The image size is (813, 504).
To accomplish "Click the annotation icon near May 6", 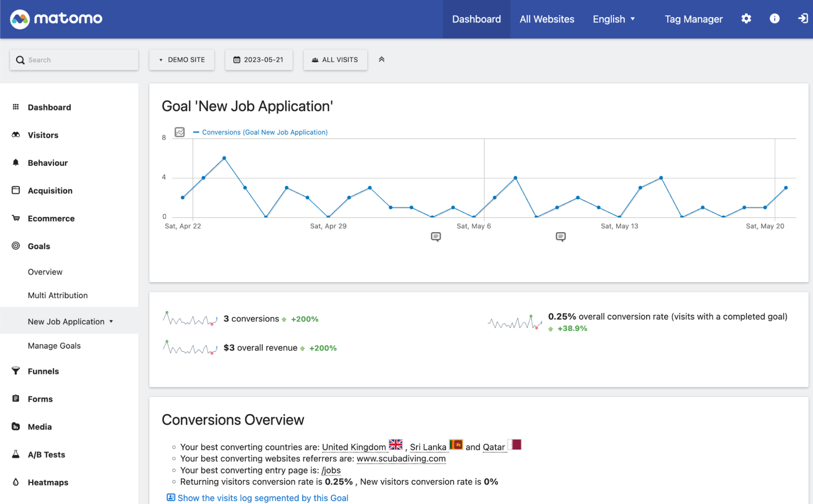I will point(435,236).
